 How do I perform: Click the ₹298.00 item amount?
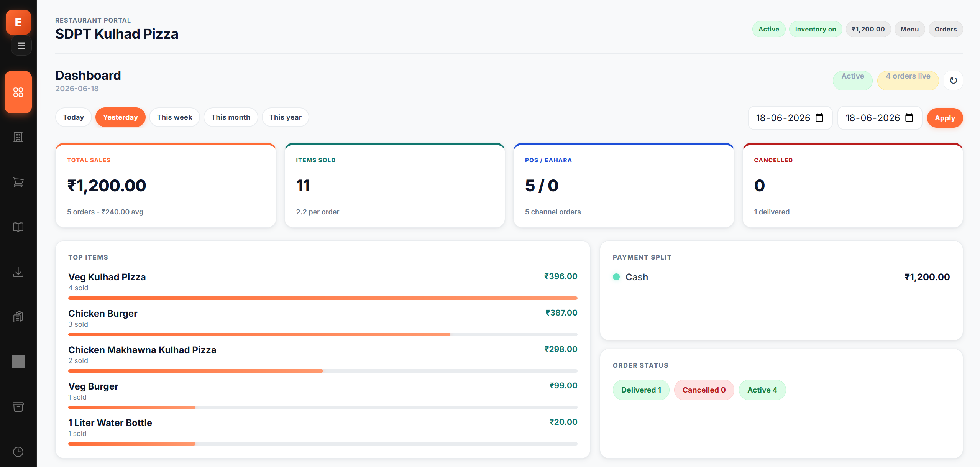click(x=561, y=349)
